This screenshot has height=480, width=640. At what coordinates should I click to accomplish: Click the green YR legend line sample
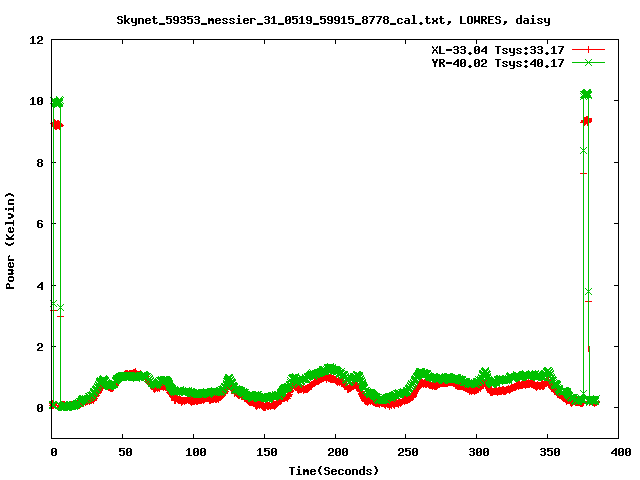(x=588, y=62)
